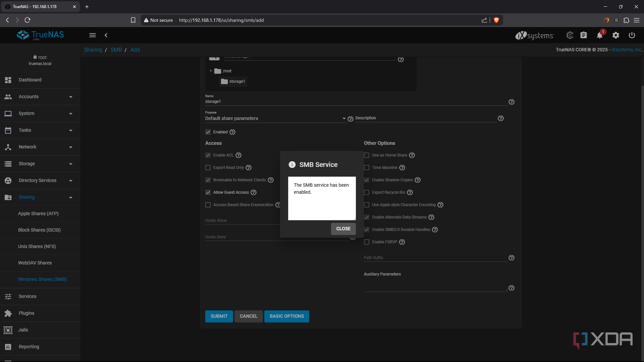The width and height of the screenshot is (644, 362).
Task: Show help for Export Read Only
Action: (x=249, y=168)
